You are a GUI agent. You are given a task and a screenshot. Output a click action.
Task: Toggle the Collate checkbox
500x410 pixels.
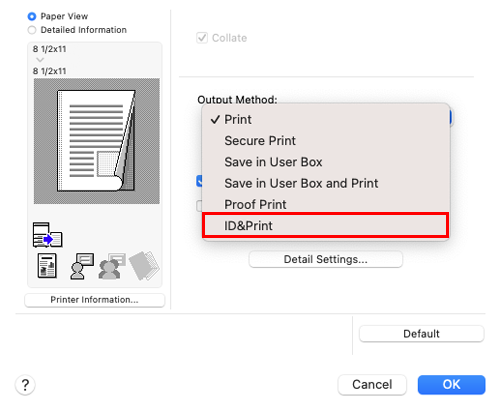click(x=202, y=38)
